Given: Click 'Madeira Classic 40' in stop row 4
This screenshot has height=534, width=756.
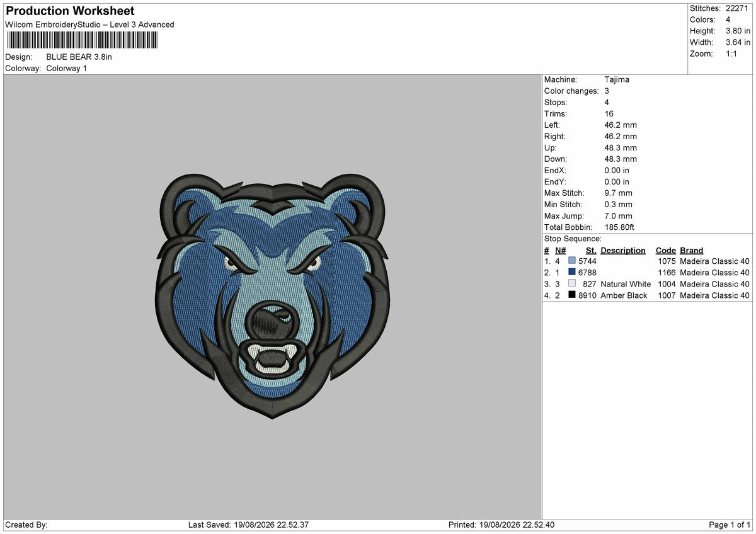Looking at the screenshot, I should pyautogui.click(x=715, y=295).
